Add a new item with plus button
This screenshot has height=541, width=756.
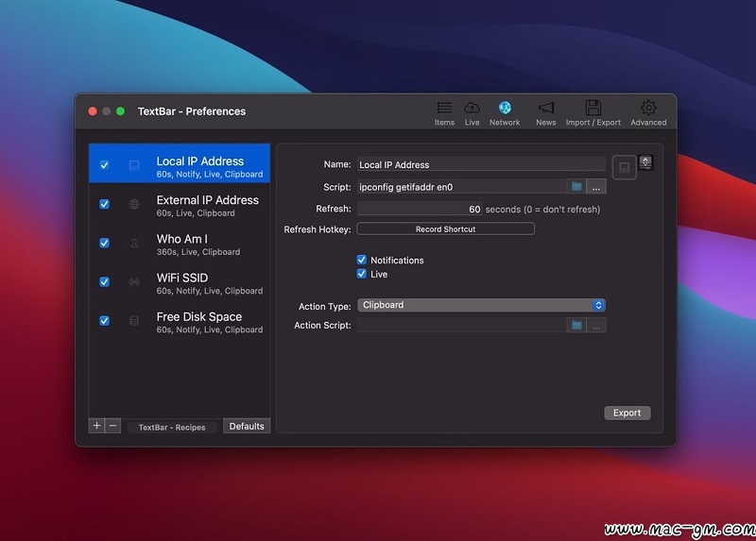pos(96,426)
